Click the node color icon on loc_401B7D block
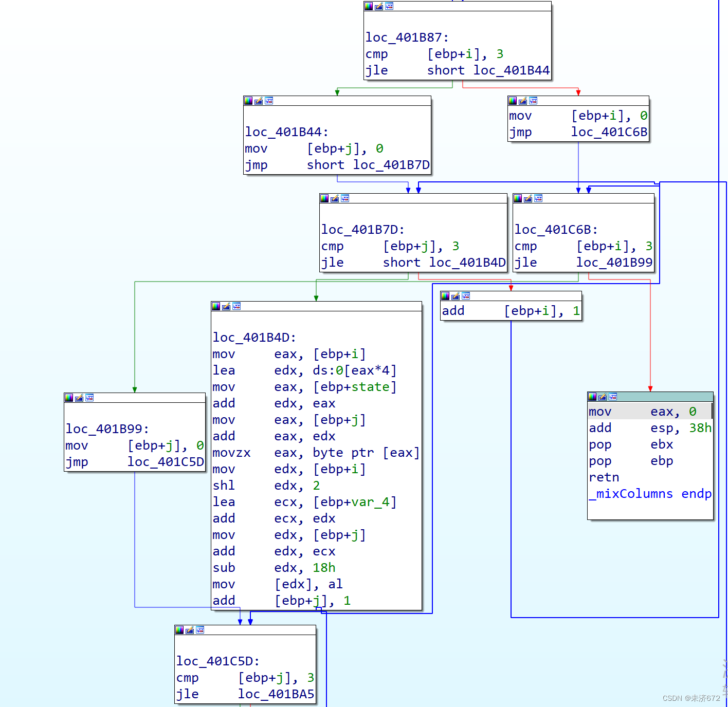728x707 pixels. coord(324,198)
